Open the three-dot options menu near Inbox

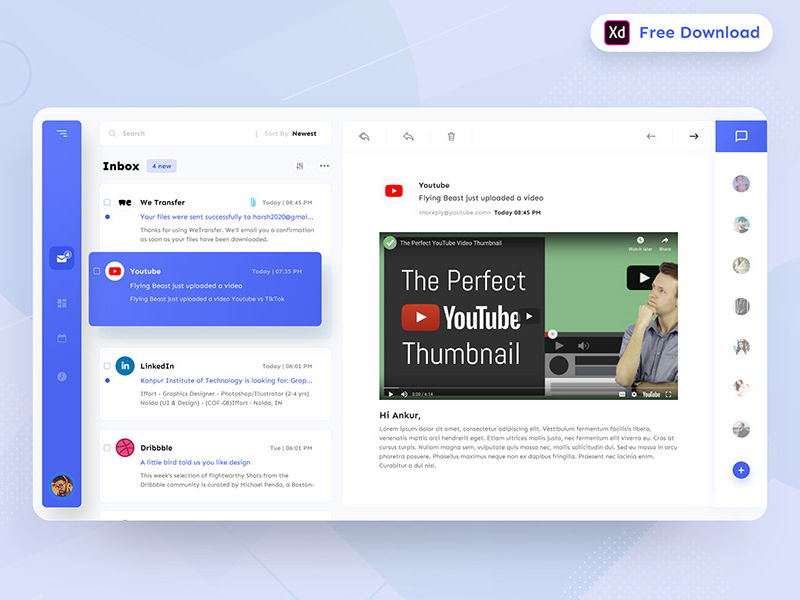(x=323, y=166)
